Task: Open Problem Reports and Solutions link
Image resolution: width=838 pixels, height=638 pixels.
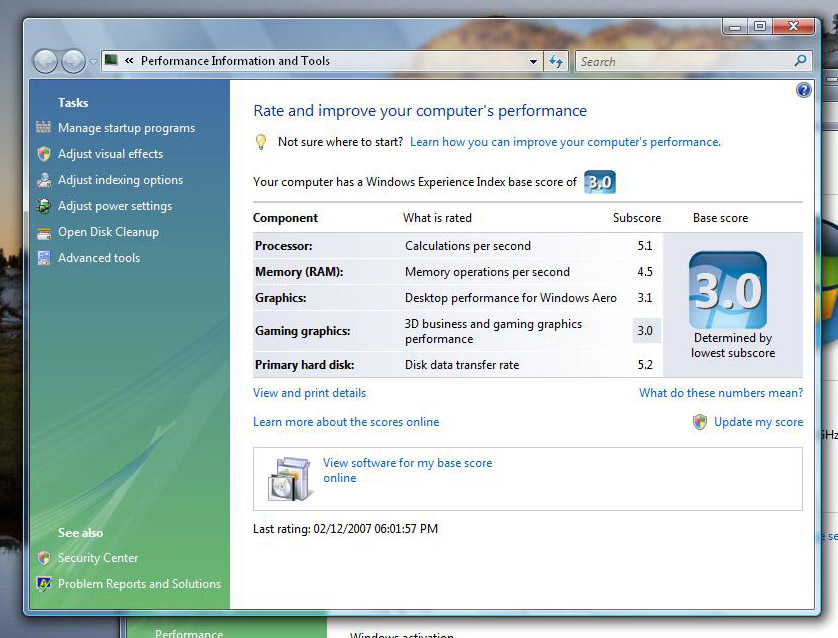Action: point(139,584)
